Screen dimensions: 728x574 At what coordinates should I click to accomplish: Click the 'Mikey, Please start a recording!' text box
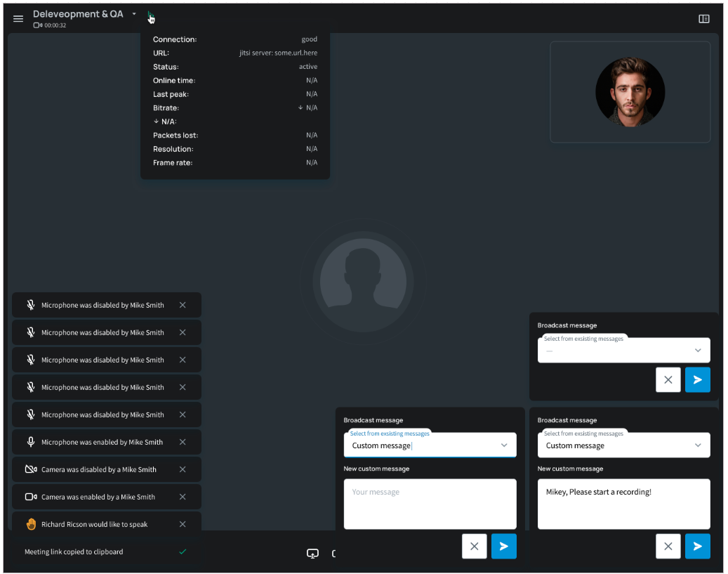pyautogui.click(x=623, y=504)
